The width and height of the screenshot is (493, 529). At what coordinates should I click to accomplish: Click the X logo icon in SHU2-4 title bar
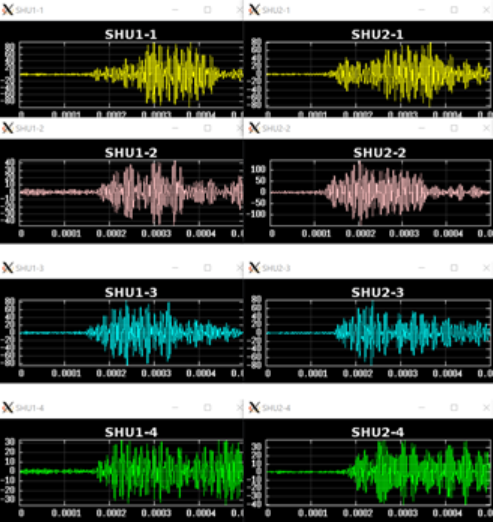click(x=254, y=408)
